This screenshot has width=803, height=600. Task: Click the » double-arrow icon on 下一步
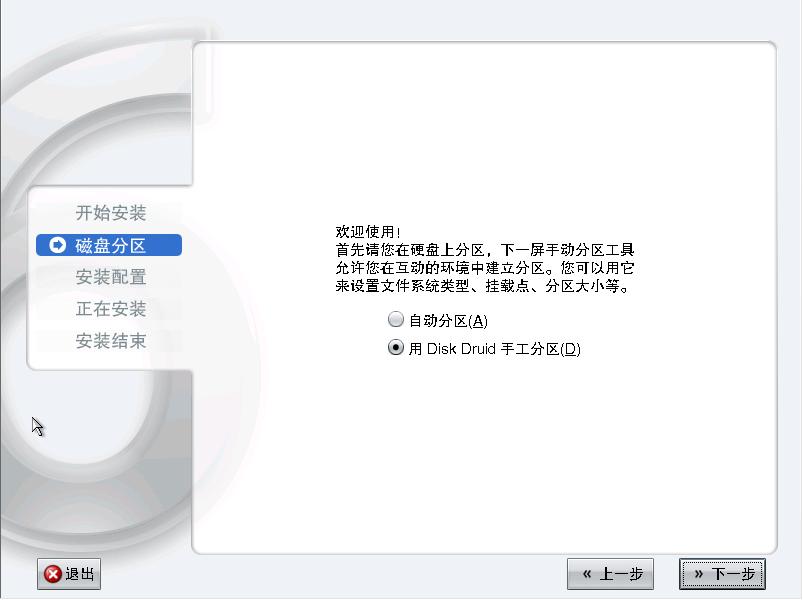click(699, 574)
